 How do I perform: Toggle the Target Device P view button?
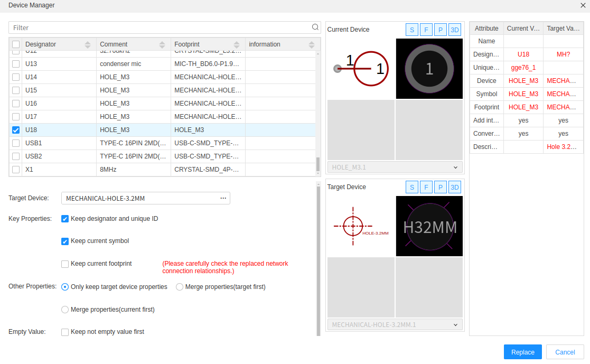coord(440,187)
